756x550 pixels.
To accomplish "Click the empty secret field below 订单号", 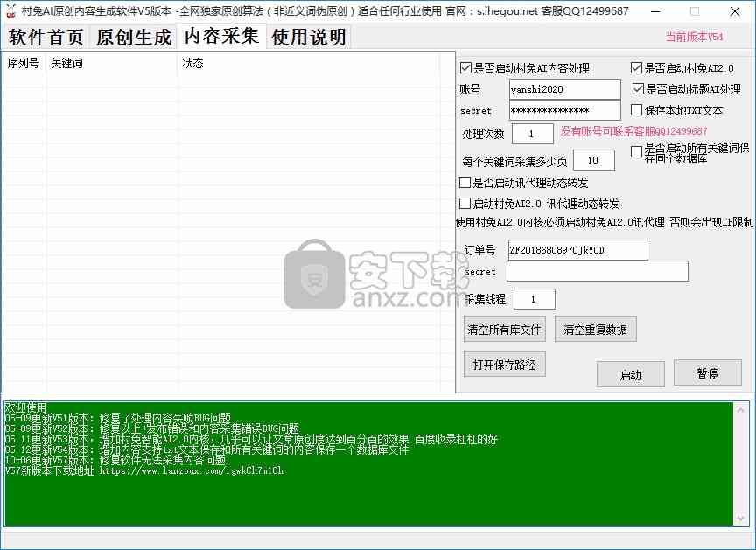I will [x=598, y=271].
